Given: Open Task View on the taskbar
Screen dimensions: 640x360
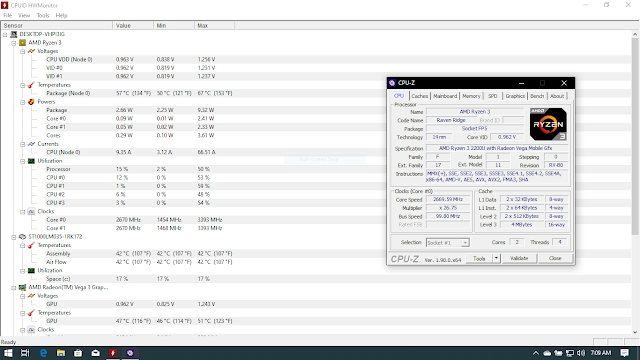Looking at the screenshot, I should (x=25, y=353).
